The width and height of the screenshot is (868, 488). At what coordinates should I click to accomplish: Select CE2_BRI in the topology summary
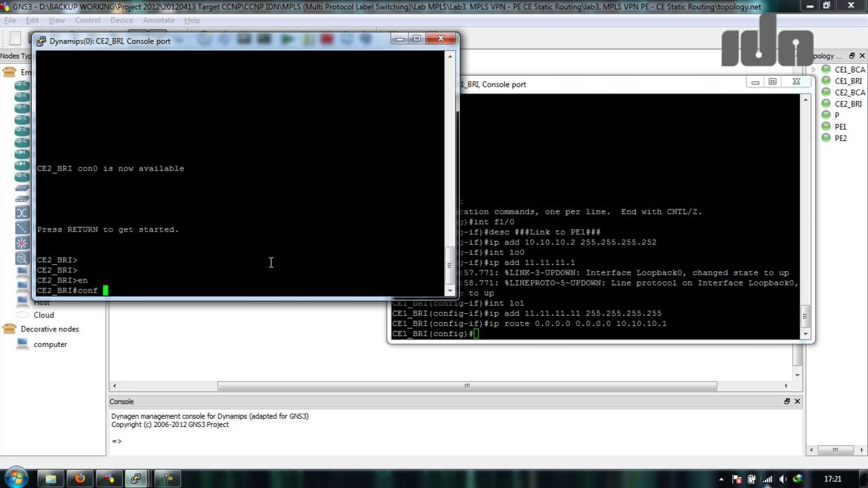click(848, 104)
